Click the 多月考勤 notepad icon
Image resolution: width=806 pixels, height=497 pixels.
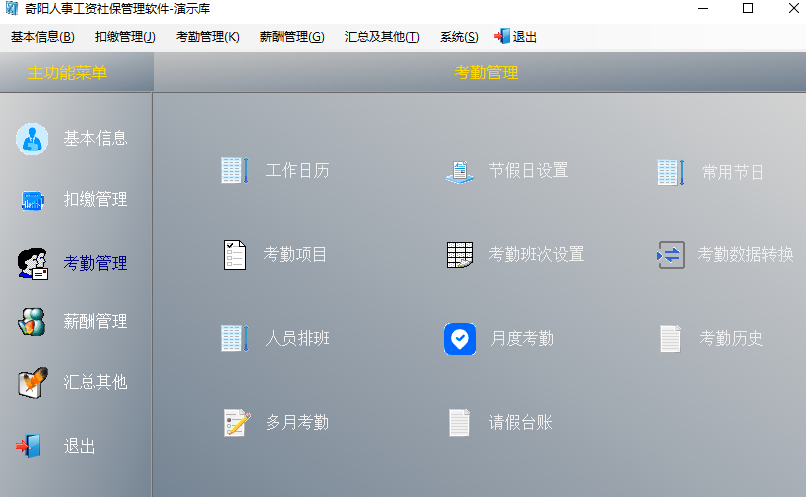coord(236,423)
